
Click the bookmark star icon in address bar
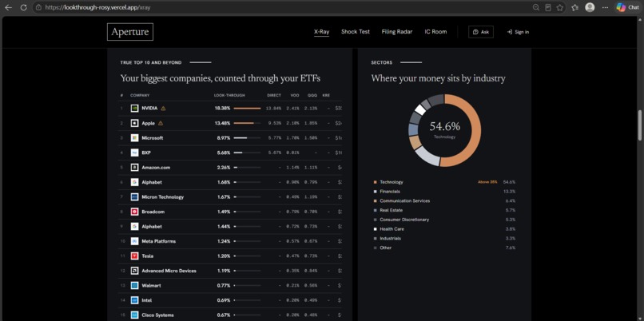560,7
